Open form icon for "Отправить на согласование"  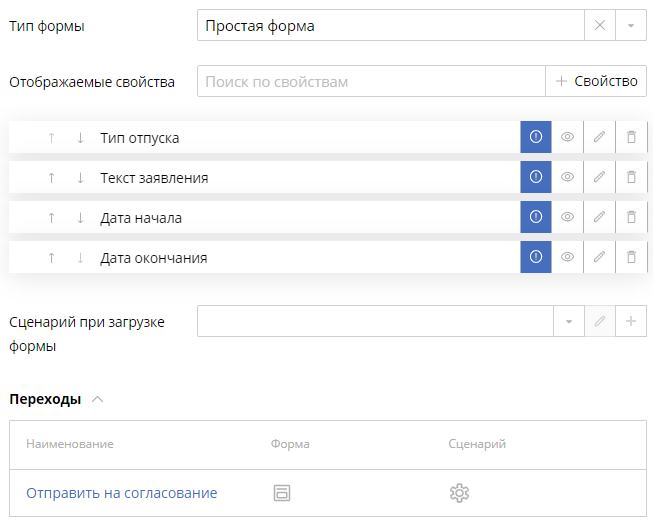point(282,493)
